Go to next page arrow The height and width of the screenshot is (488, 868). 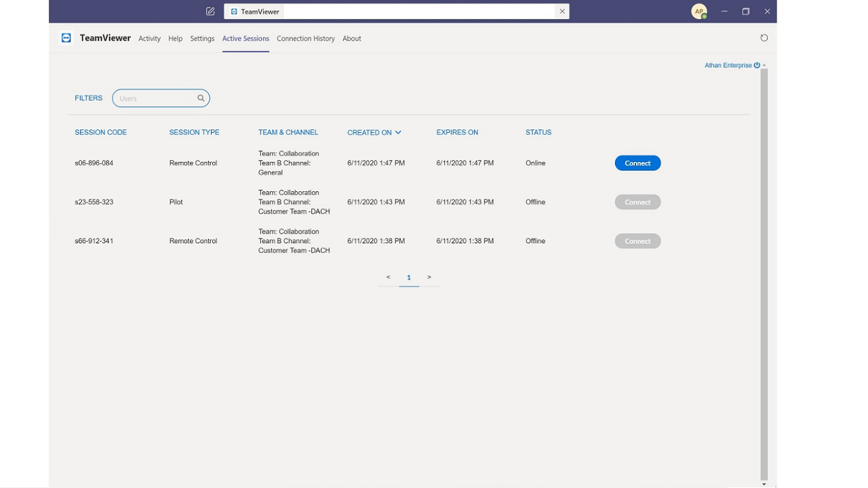click(429, 277)
